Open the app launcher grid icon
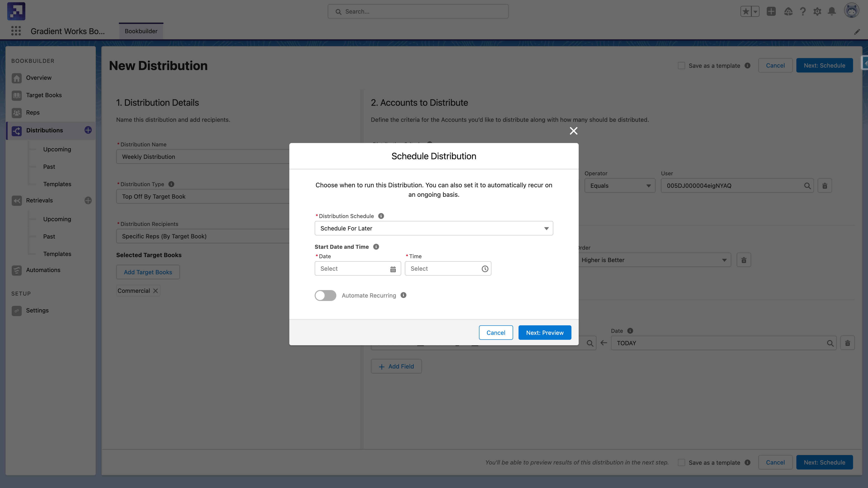The image size is (868, 488). [16, 31]
